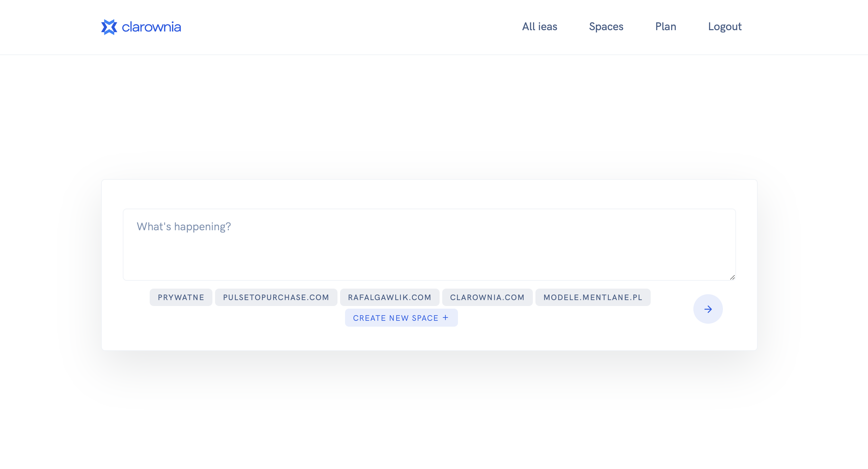
Task: Select the MODELE.MENTLANE.PL space tag
Action: click(593, 297)
